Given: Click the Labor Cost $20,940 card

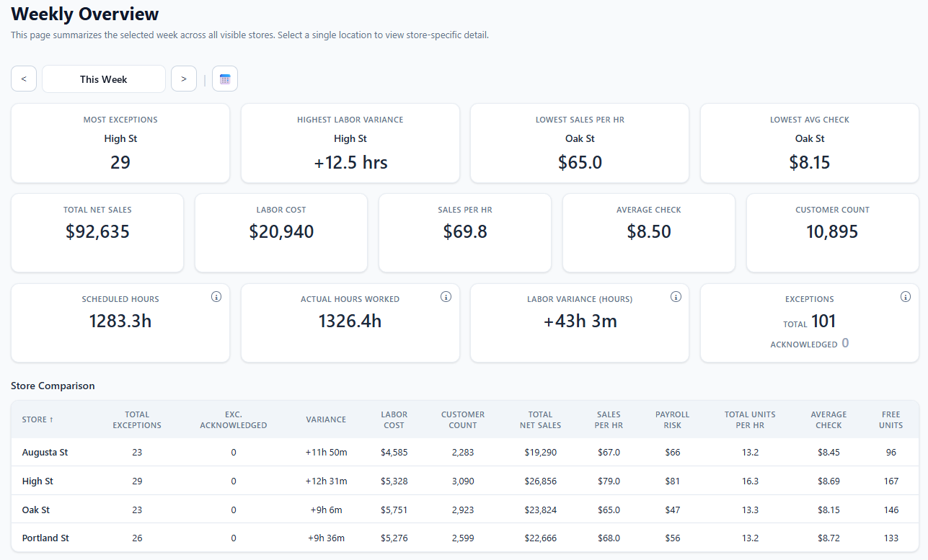Looking at the screenshot, I should tap(281, 233).
